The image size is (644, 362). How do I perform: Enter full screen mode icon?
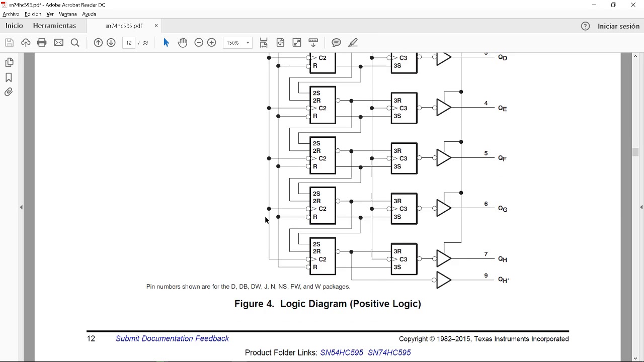(x=297, y=43)
